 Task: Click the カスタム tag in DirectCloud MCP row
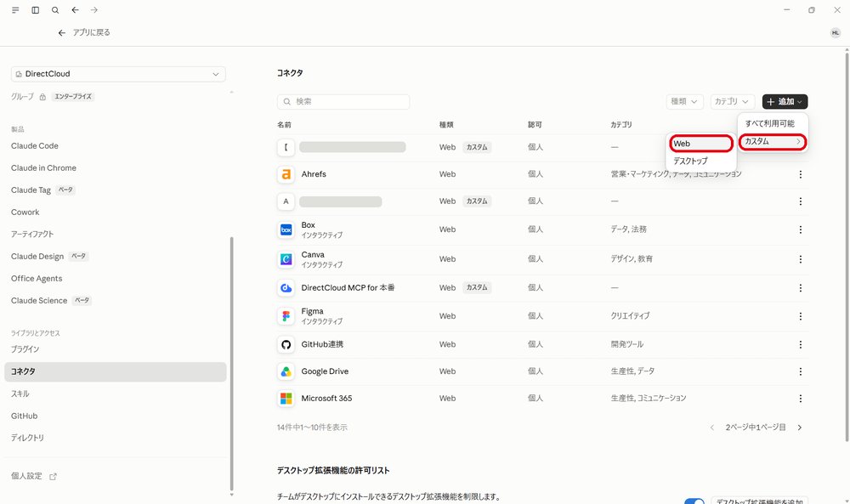coord(477,288)
